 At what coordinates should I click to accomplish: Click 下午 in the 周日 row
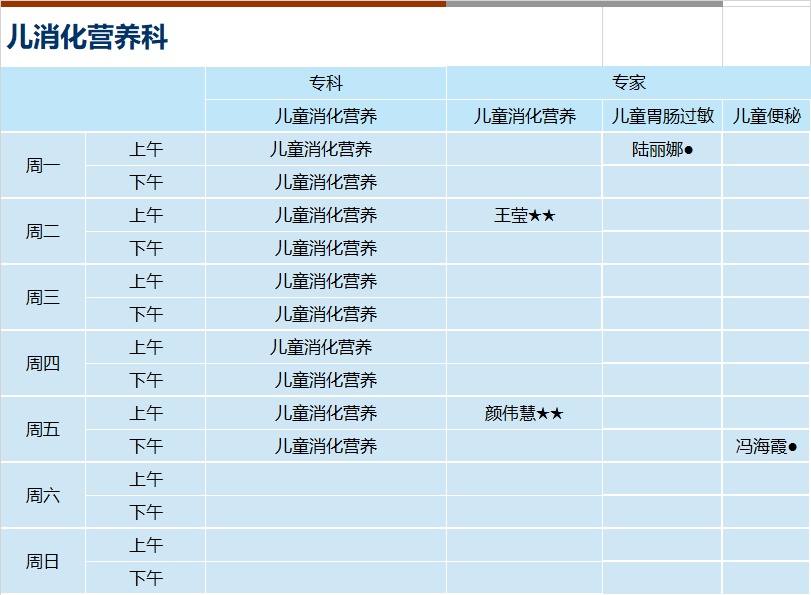coord(146,578)
